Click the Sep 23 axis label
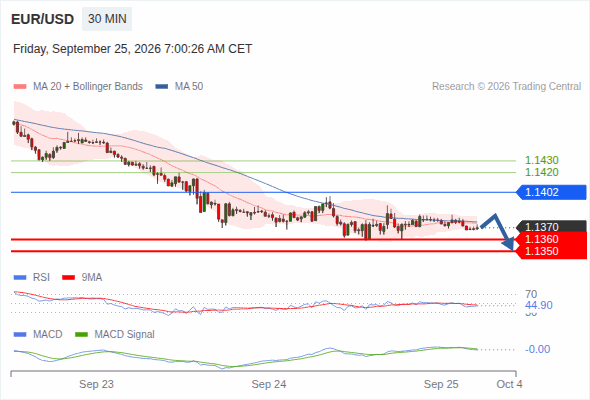The image size is (590, 400). tap(96, 384)
